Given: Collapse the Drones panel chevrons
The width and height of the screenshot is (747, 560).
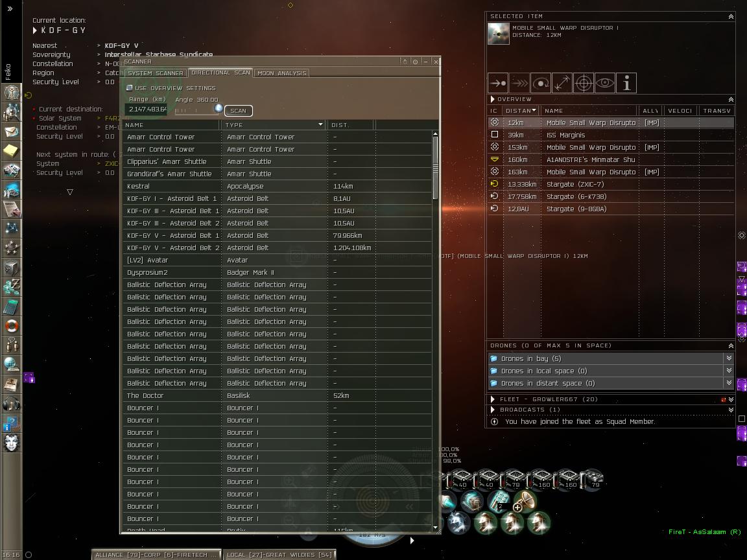Looking at the screenshot, I should [x=731, y=345].
